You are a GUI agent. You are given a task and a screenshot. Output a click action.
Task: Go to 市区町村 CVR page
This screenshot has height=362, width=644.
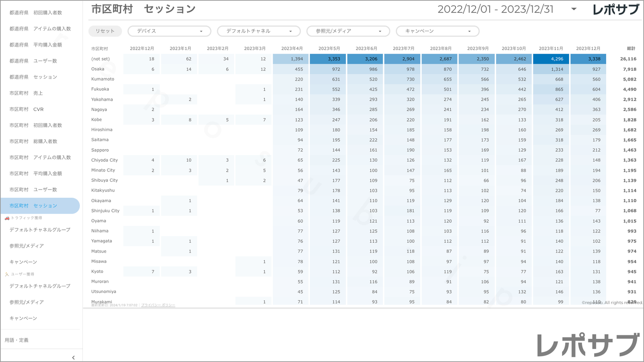click(26, 109)
